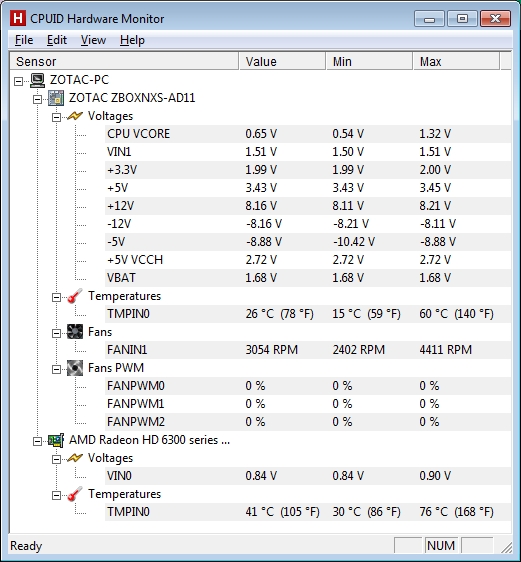521x562 pixels.
Task: Collapse the Radeon Voltages group
Action: [56, 459]
